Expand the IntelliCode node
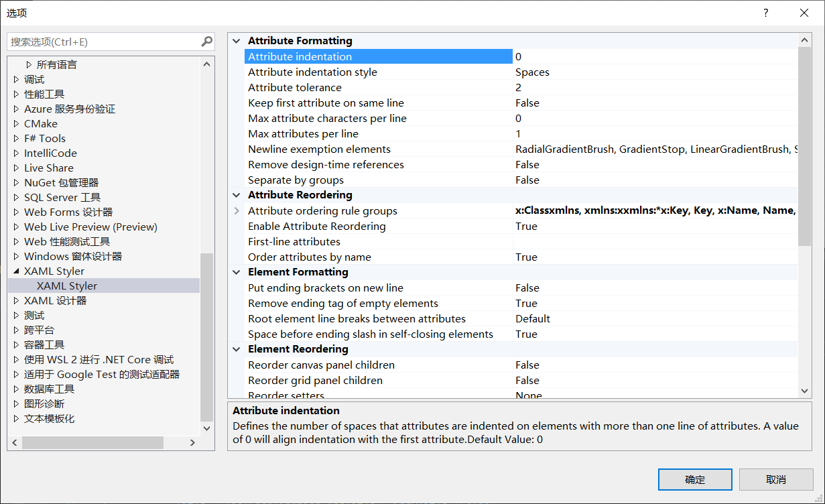The image size is (825, 504). point(17,153)
